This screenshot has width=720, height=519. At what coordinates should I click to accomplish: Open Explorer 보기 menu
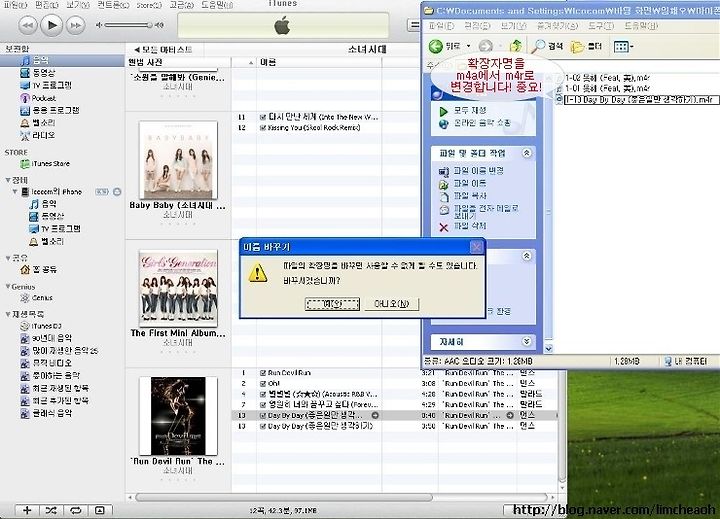pyautogui.click(x=513, y=26)
